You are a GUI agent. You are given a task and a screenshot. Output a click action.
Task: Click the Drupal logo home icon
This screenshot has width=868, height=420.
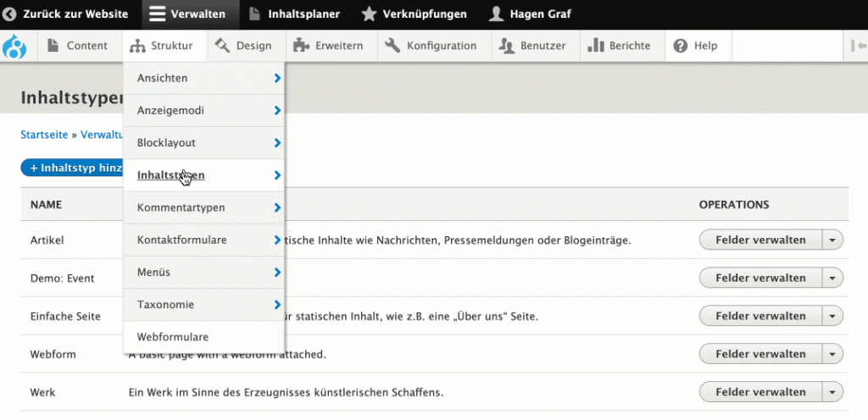[14, 47]
